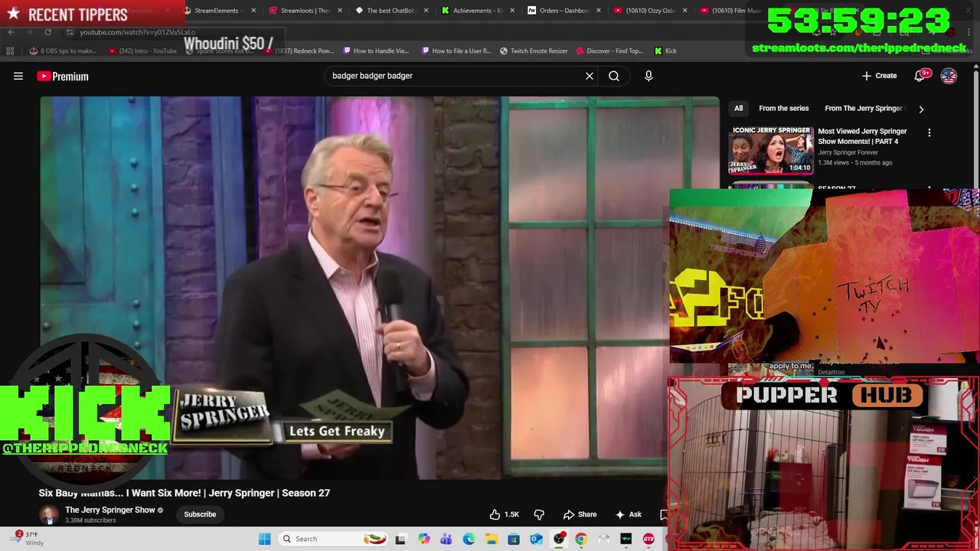
Task: Open Microsoft Edge from the taskbar
Action: tap(469, 539)
